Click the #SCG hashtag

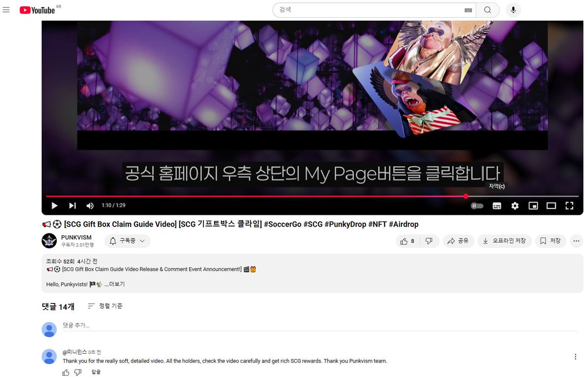(x=313, y=224)
